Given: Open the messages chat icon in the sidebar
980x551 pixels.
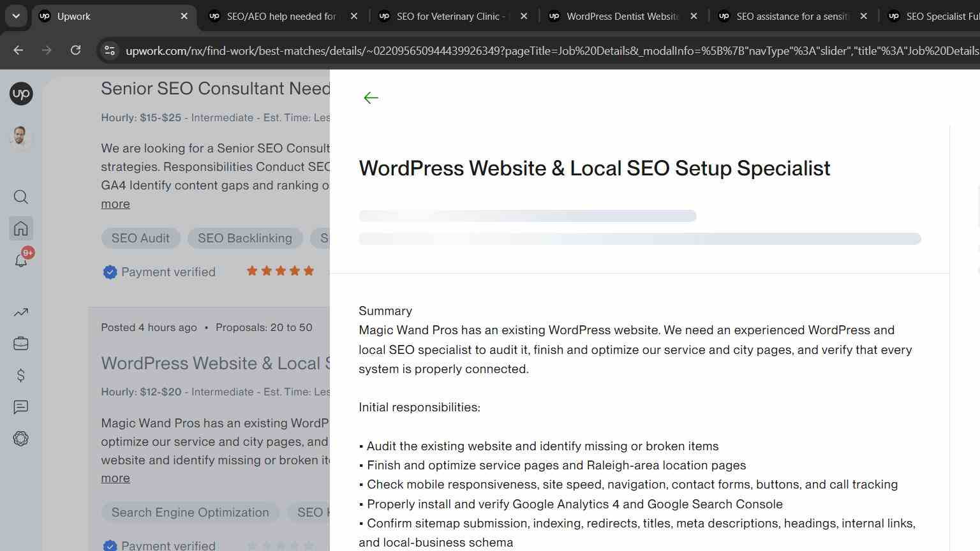Looking at the screenshot, I should tap(21, 408).
